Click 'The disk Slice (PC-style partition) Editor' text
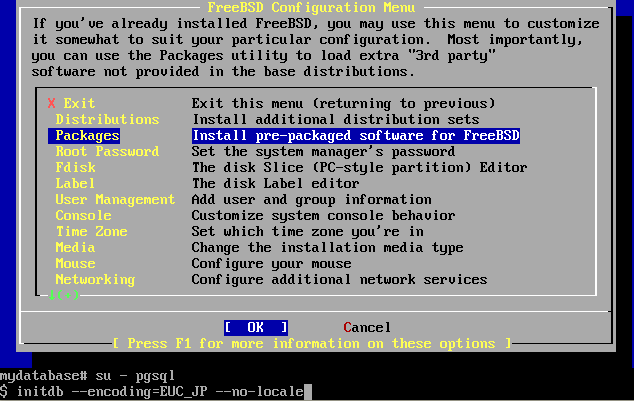 359,167
